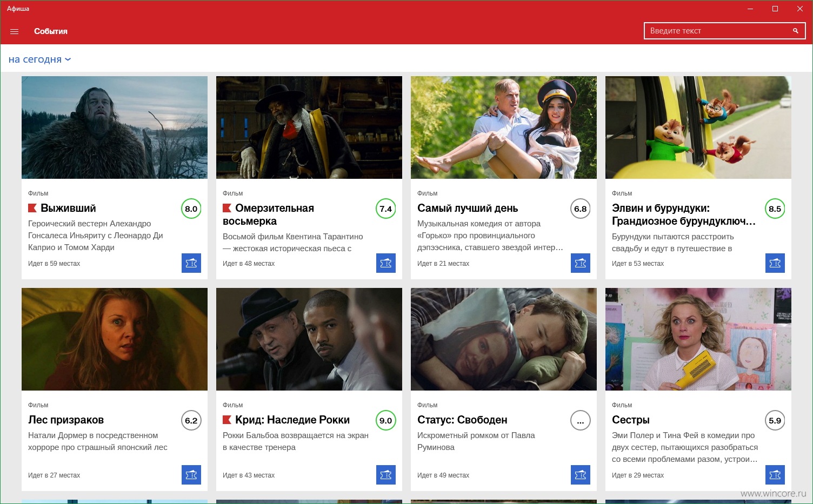Select the Крид poster image
Screen dimensions: 813x504
click(309, 339)
